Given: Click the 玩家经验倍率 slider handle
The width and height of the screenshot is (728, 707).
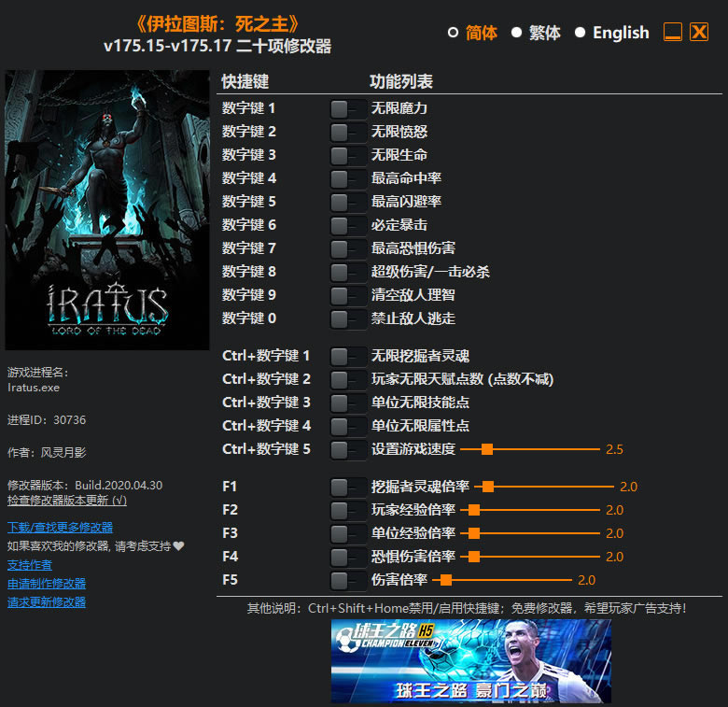Looking at the screenshot, I should pos(474,510).
